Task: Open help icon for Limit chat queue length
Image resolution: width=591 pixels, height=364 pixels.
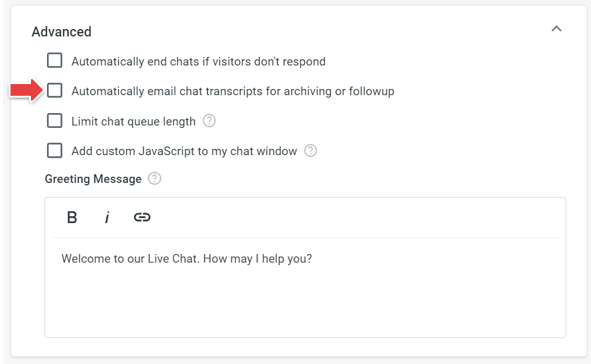Action: (209, 121)
